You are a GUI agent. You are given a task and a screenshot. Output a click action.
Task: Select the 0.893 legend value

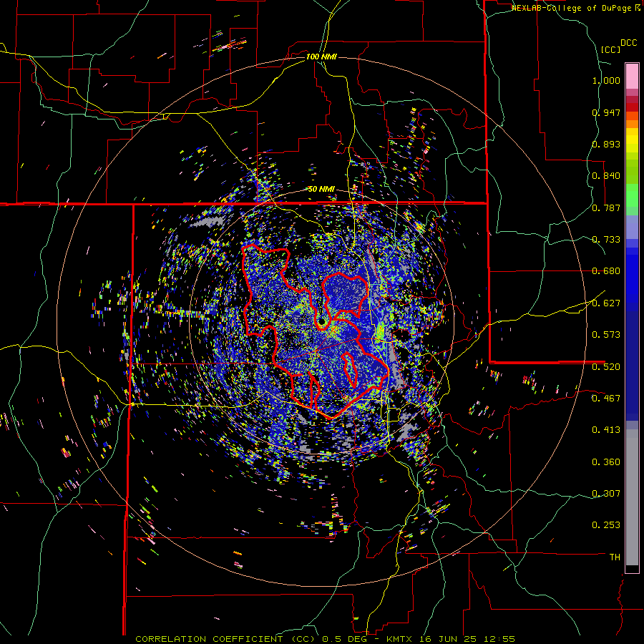(606, 144)
